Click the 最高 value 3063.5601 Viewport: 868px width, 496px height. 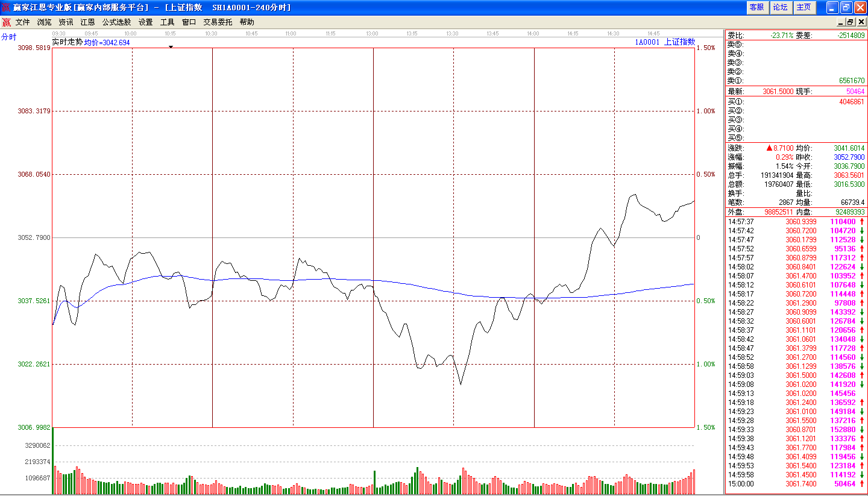849,175
